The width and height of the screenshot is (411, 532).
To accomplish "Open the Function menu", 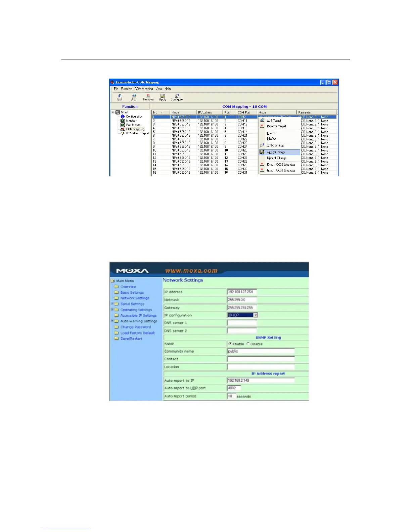I will point(127,89).
